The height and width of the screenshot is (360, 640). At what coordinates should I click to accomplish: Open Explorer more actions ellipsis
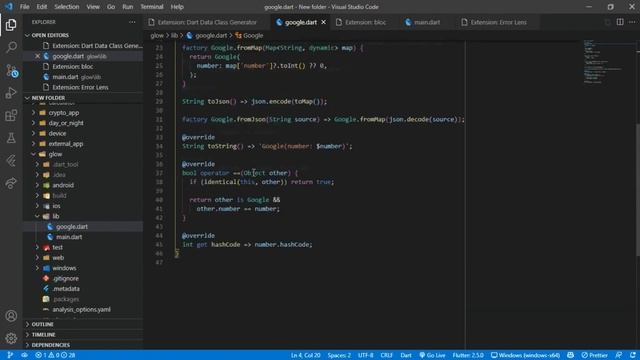tap(132, 22)
